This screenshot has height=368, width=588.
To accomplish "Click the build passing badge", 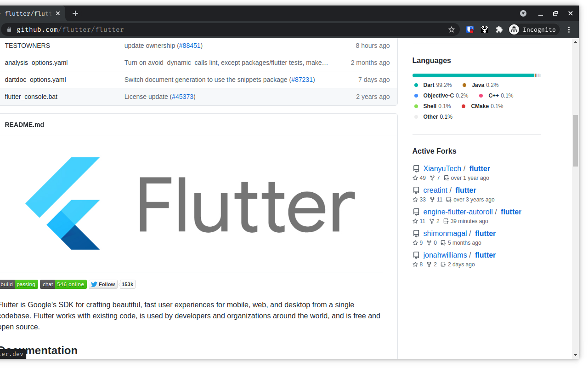I will (x=18, y=284).
